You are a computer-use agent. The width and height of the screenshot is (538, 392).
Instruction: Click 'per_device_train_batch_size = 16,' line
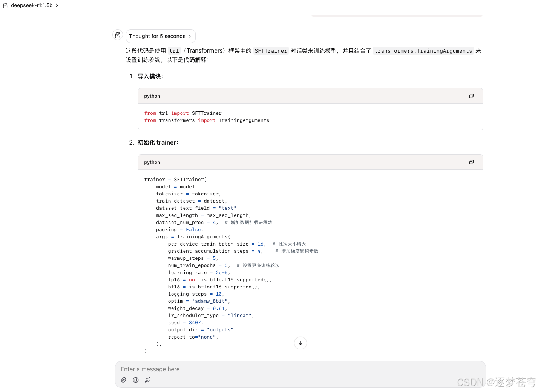217,244
